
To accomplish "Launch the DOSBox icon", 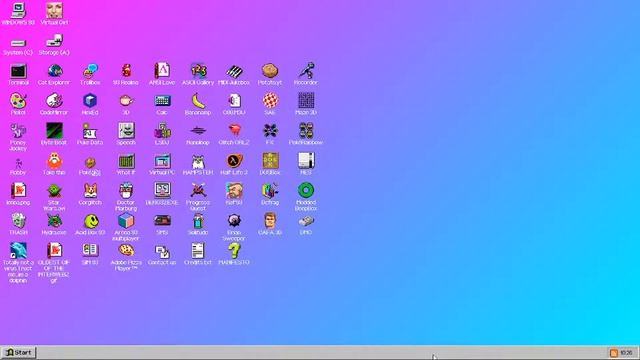I will tap(270, 161).
